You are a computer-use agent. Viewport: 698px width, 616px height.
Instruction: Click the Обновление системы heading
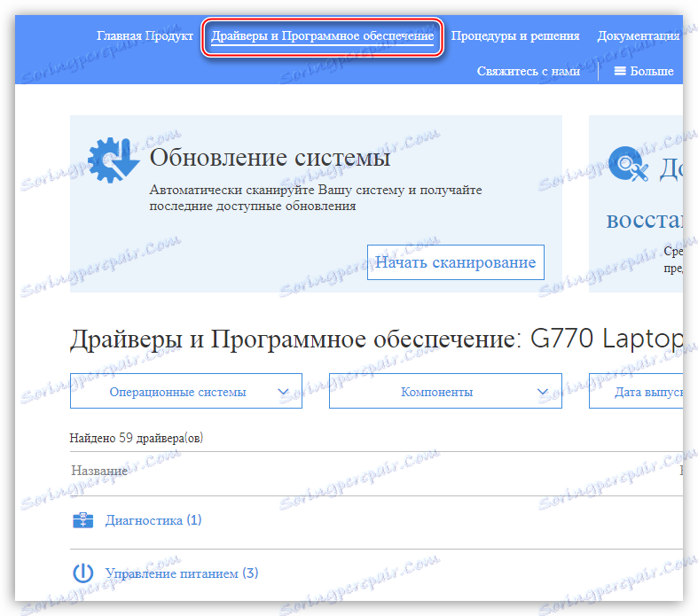(270, 157)
